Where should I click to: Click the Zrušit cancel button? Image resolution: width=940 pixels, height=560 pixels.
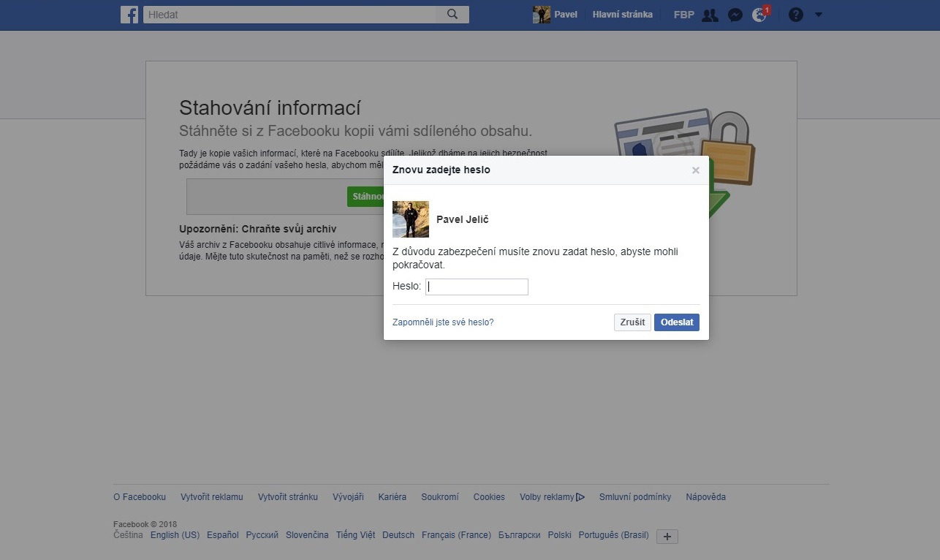coord(632,322)
